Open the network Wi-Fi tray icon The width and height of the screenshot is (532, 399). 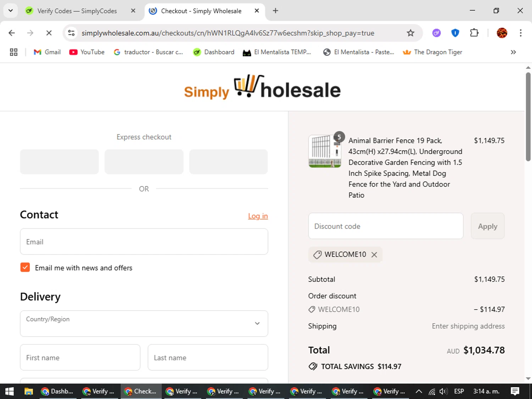tap(432, 391)
